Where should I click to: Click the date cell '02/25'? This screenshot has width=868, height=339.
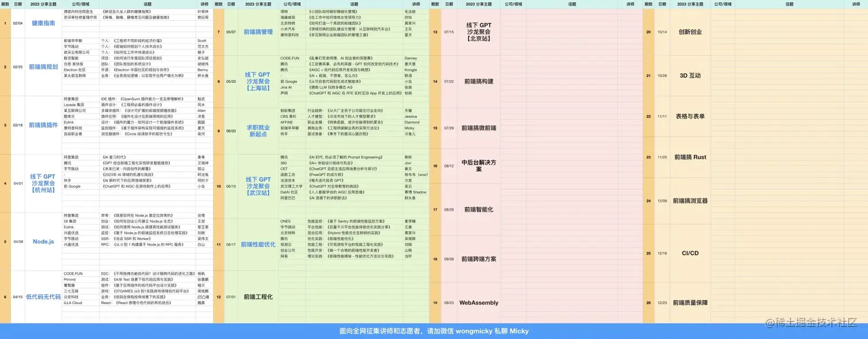click(18, 67)
